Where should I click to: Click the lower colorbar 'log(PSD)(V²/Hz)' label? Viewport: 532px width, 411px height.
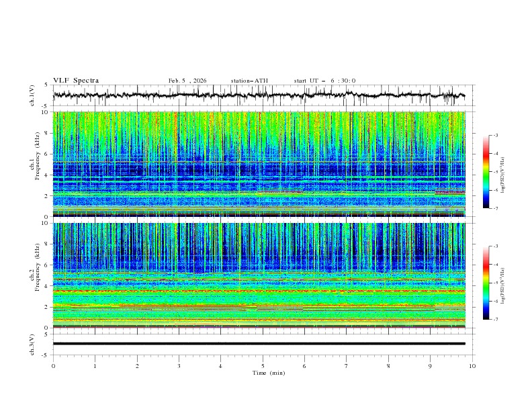coord(503,286)
